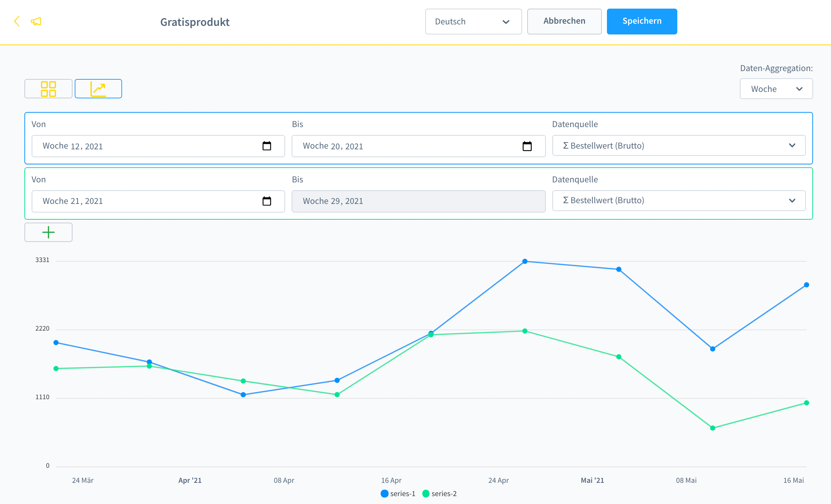Click the blue peak data point at 3331
This screenshot has height=504, width=831.
tap(525, 261)
